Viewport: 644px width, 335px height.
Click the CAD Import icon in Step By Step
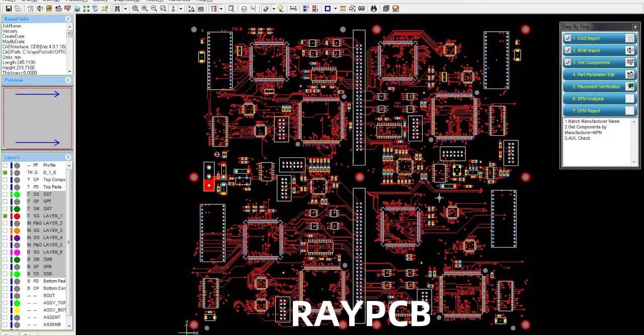tap(631, 38)
